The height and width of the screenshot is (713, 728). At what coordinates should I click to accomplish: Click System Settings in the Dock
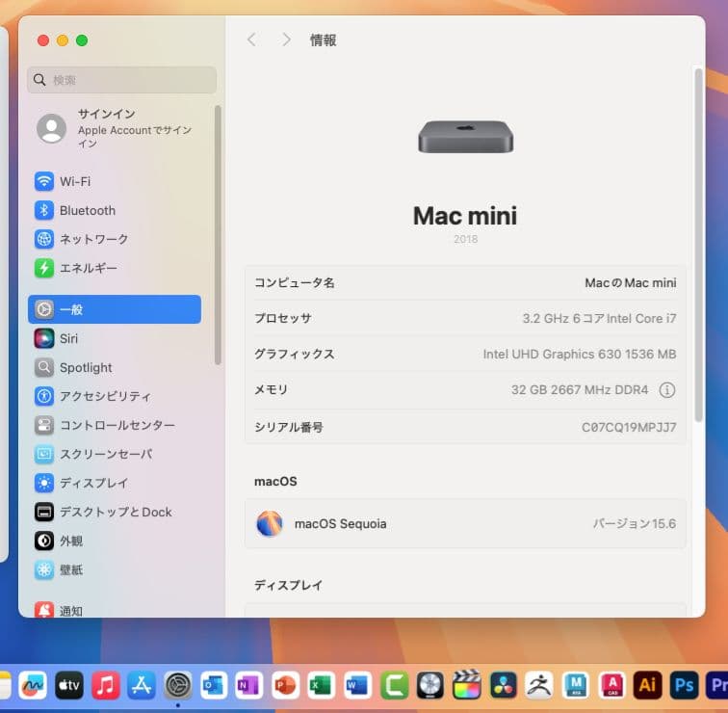(178, 685)
